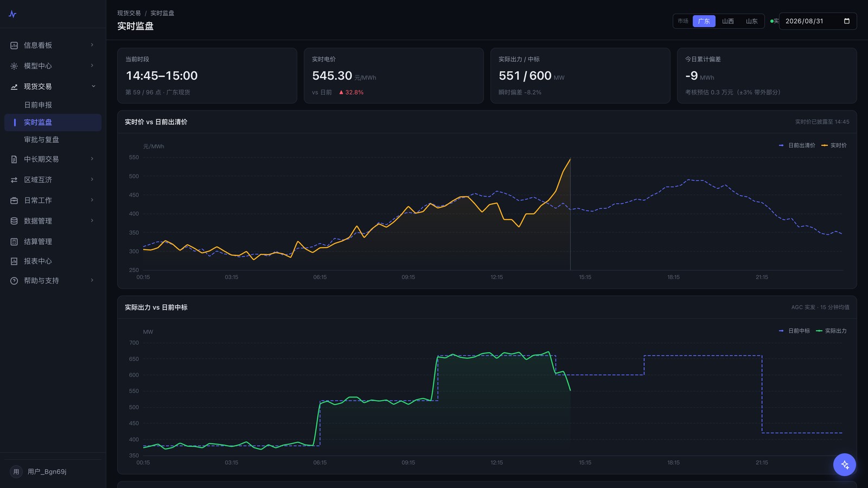Expand the 数据管理 chevron

(x=92, y=221)
